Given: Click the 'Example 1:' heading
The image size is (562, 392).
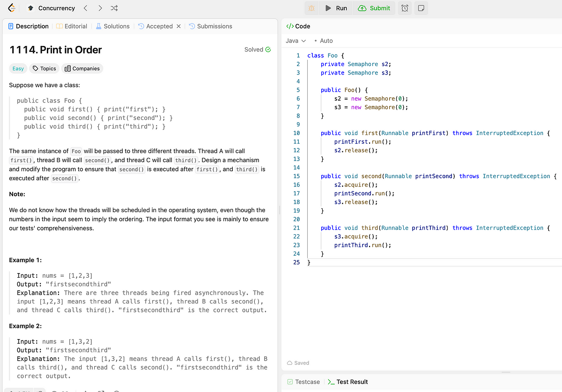Looking at the screenshot, I should tap(25, 260).
